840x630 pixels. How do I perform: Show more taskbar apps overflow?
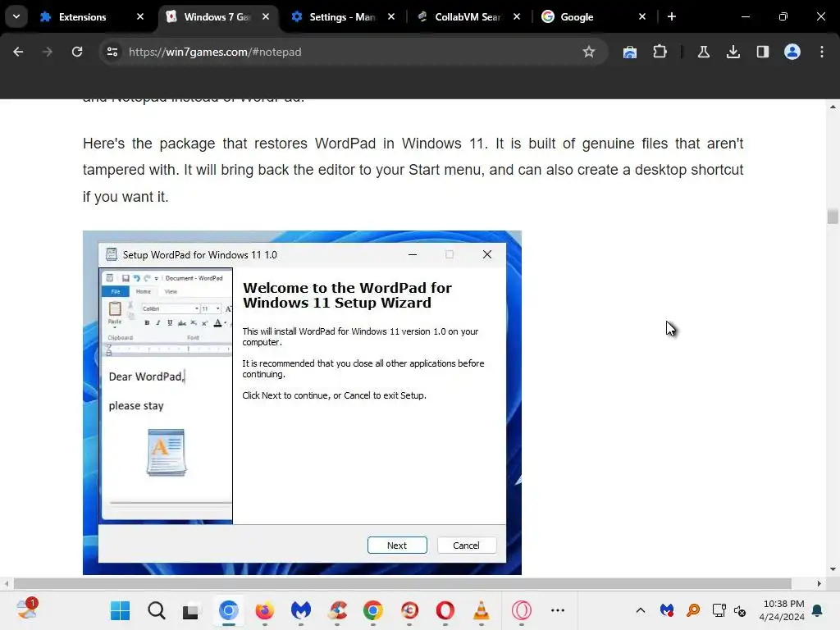click(558, 610)
